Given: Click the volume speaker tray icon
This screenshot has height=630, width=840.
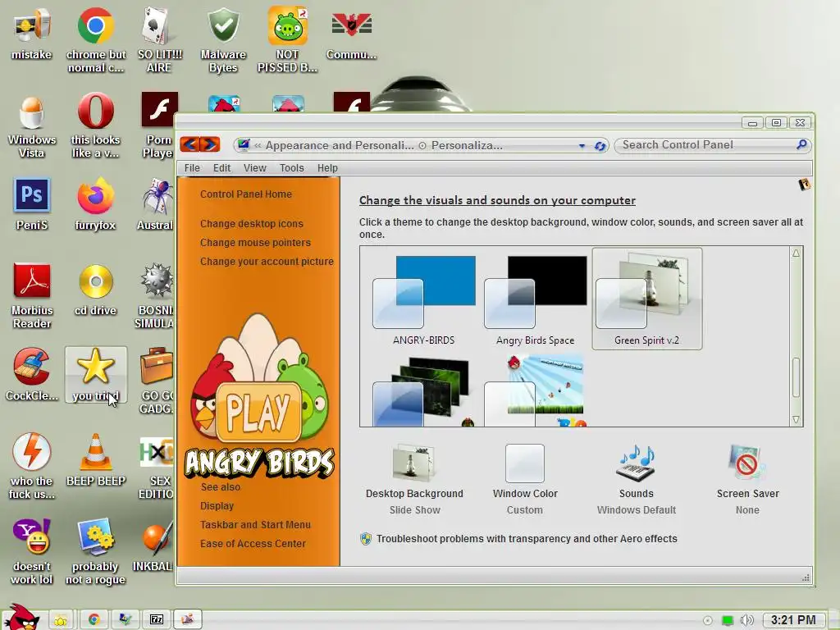Looking at the screenshot, I should click(746, 620).
